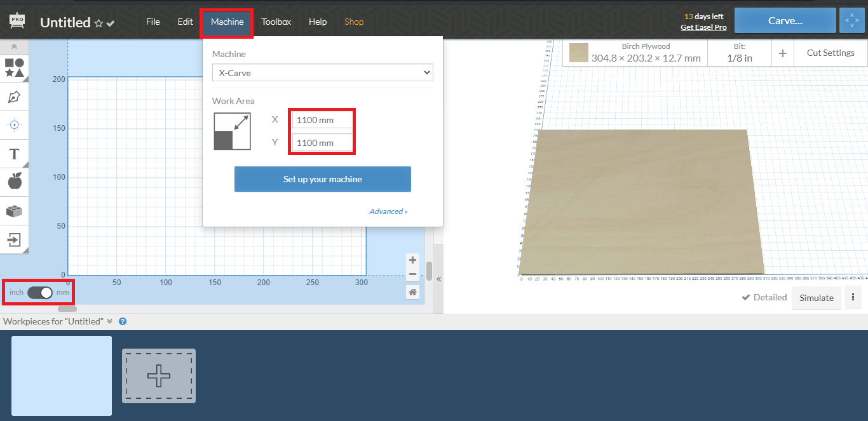Screen dimensions: 868x421
Task: Select the Text tool
Action: coord(14,154)
